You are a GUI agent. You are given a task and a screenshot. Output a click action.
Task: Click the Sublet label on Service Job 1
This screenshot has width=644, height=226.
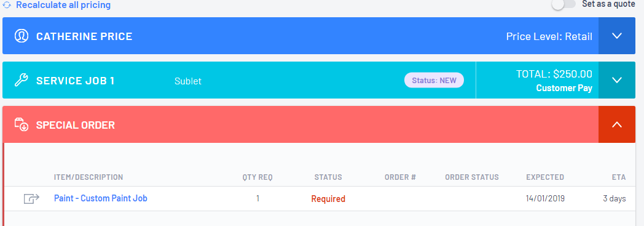[188, 81]
